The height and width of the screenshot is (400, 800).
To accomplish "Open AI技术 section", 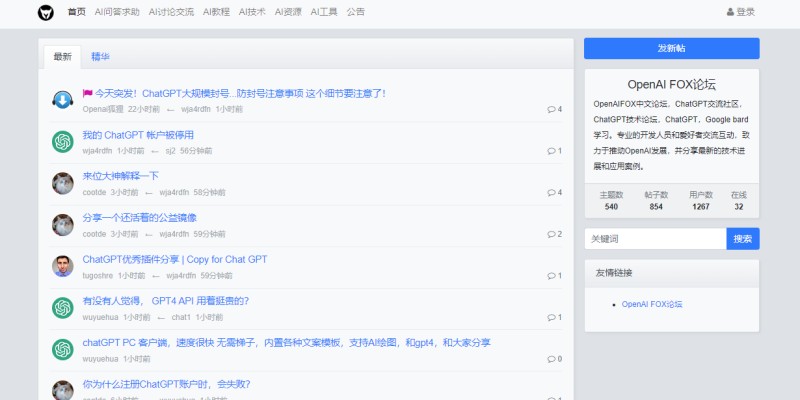I will (x=252, y=12).
